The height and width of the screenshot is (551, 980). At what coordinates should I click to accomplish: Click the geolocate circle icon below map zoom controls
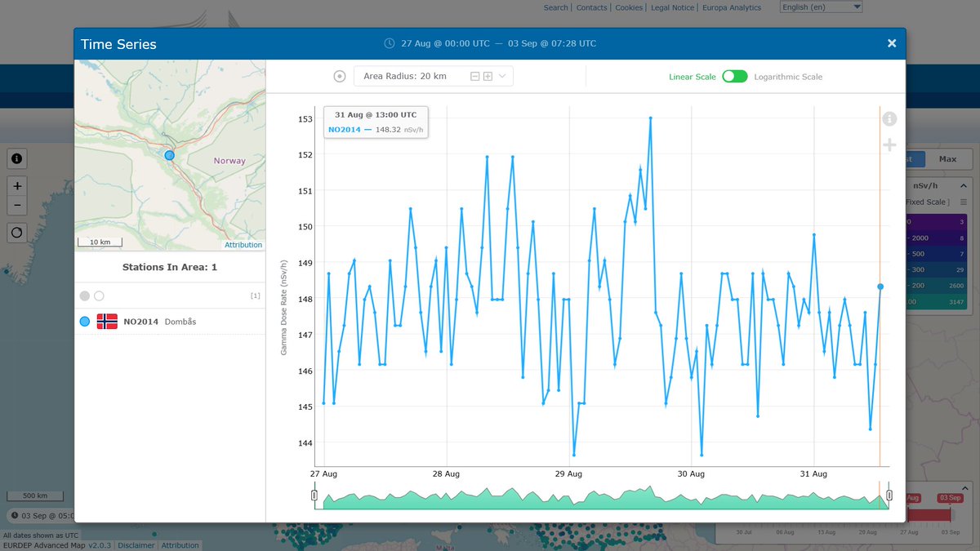point(16,233)
